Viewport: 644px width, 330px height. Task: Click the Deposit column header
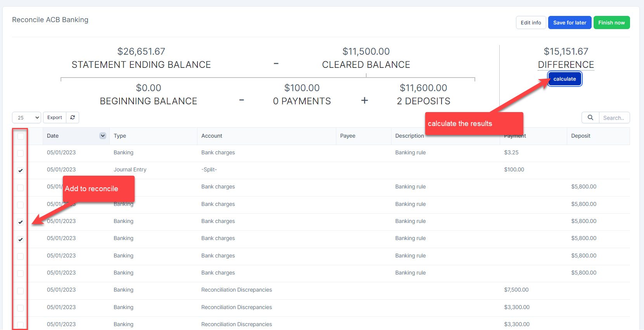[x=581, y=136]
